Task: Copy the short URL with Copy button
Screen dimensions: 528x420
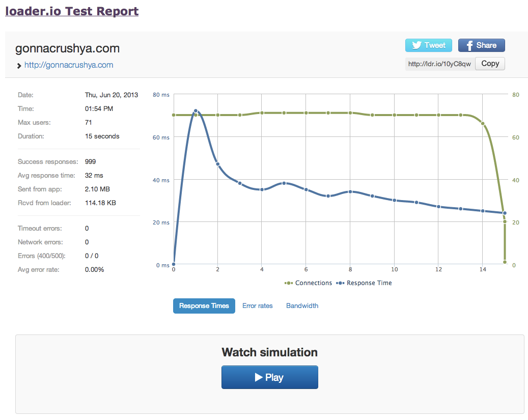Action: [x=490, y=63]
